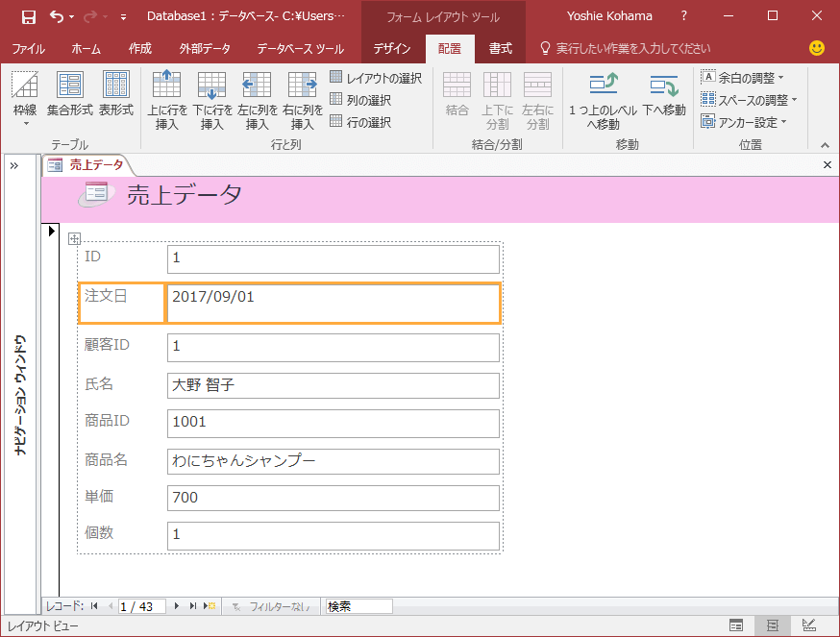The image size is (840, 637).
Task: Click 左に列を挿入 insert column left
Action: pos(258,101)
